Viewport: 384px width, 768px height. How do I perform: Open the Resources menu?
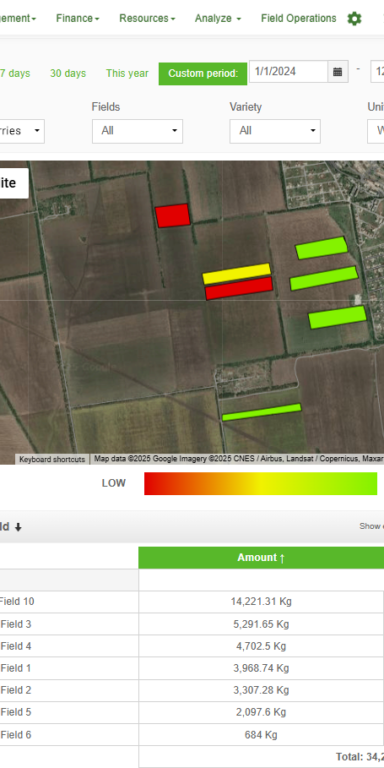[x=147, y=18]
